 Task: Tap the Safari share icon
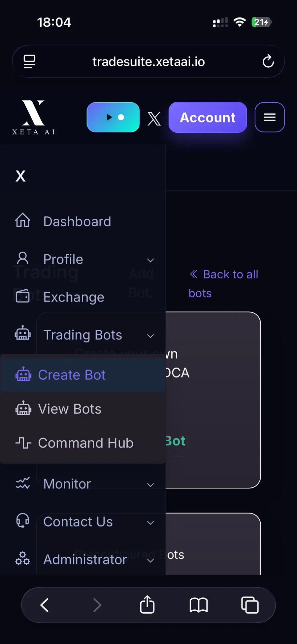pyautogui.click(x=147, y=604)
